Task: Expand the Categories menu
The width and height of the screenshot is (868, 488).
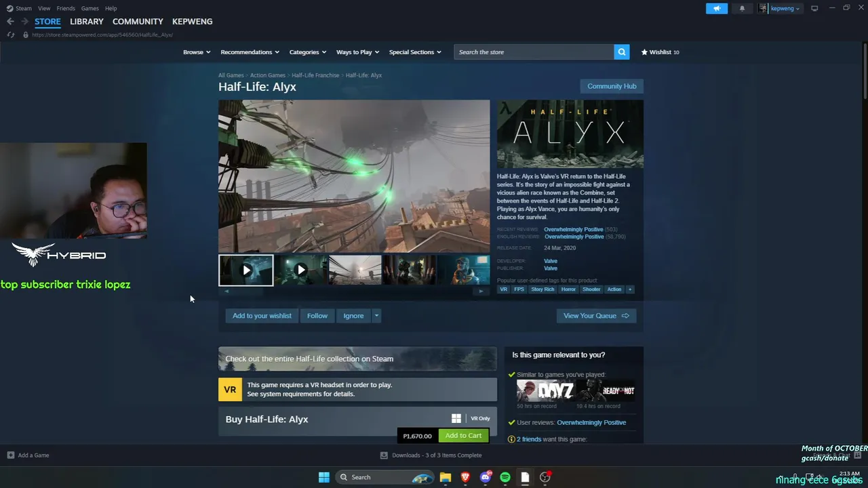Action: [308, 52]
